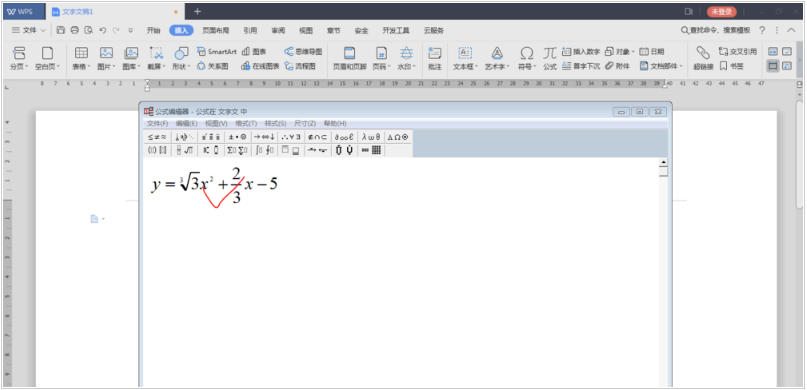Open the 格式(T) menu in formula editor

246,123
